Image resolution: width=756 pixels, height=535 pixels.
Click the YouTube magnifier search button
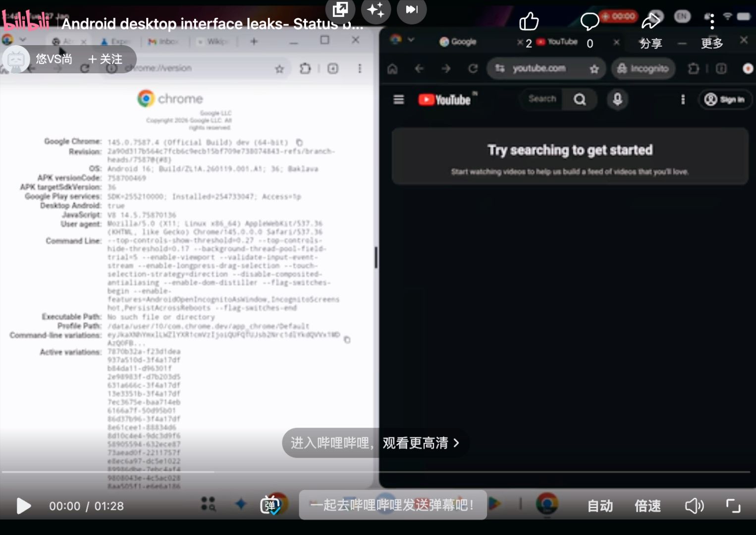(580, 99)
